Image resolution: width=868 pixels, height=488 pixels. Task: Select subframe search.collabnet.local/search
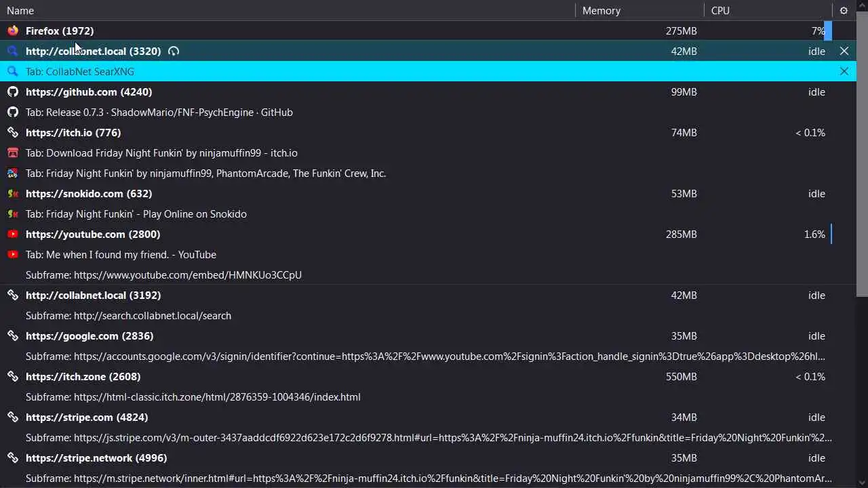coord(428,315)
